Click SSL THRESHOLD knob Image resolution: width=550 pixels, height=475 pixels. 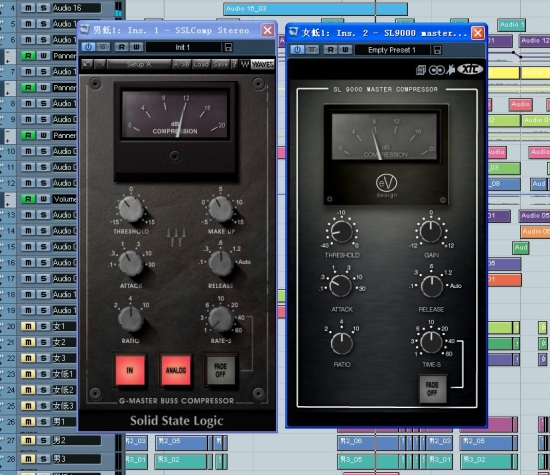[130, 209]
